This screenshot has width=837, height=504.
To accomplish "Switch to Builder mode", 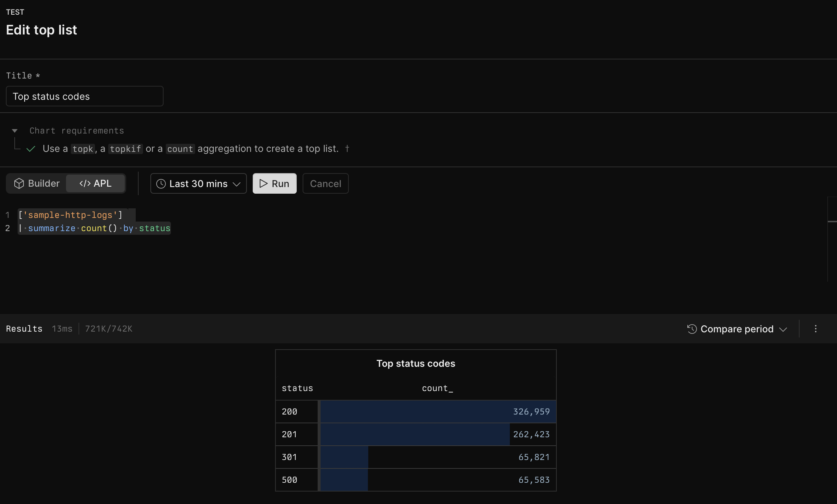I will coord(37,183).
